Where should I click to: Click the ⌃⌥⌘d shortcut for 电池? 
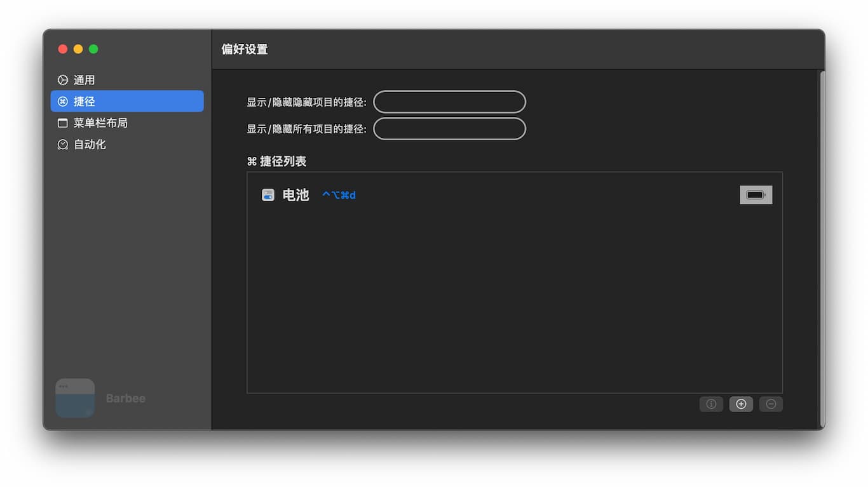click(x=339, y=195)
